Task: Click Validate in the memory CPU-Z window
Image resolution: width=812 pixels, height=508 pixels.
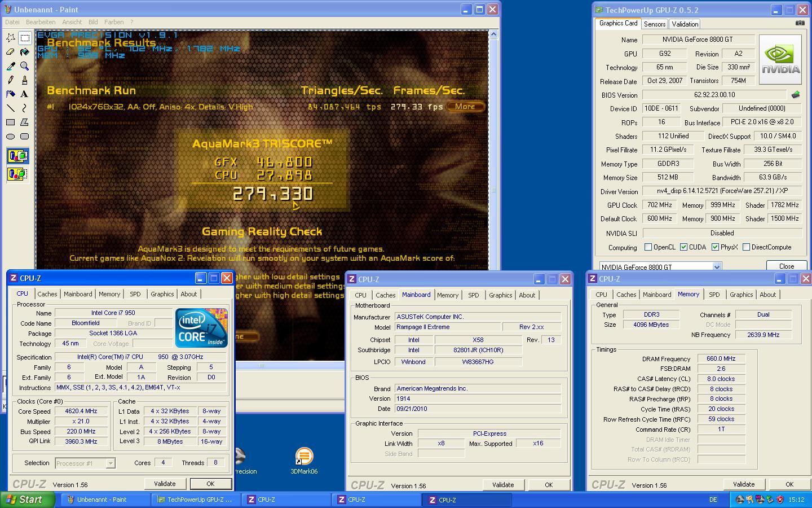Action: pos(744,484)
